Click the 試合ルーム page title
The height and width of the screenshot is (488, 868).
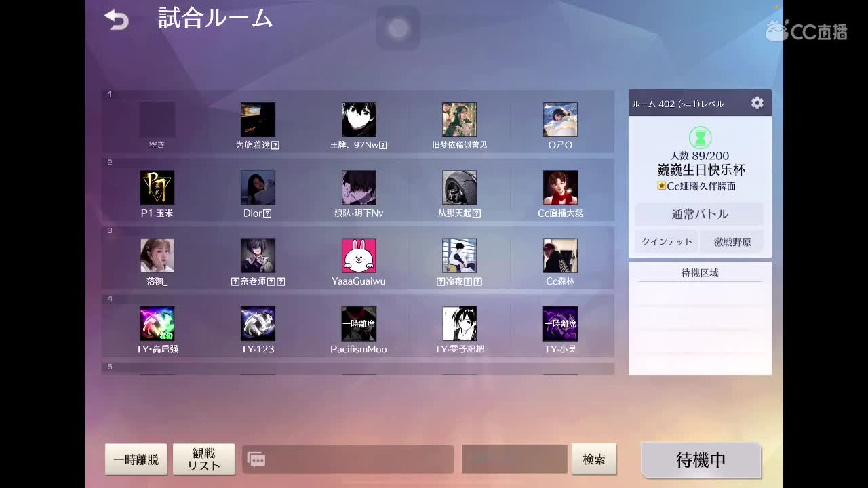pyautogui.click(x=216, y=19)
